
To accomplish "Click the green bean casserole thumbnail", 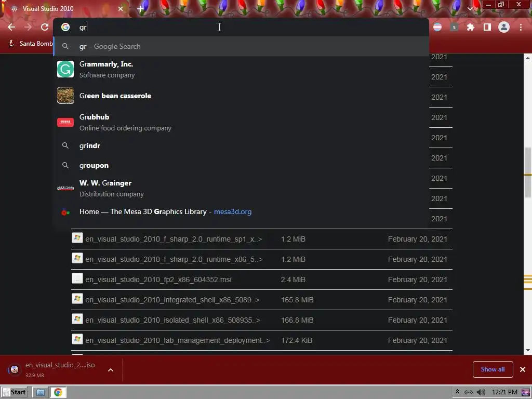I will [65, 96].
